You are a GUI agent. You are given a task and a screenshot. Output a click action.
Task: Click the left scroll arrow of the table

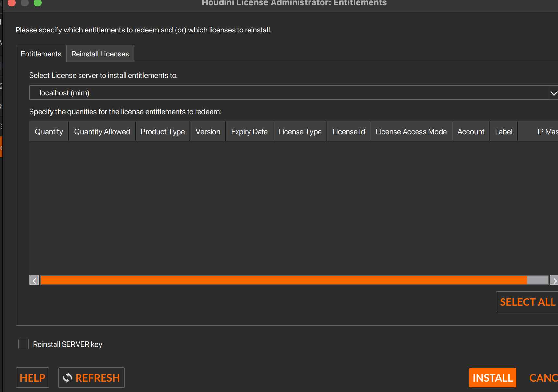(34, 280)
